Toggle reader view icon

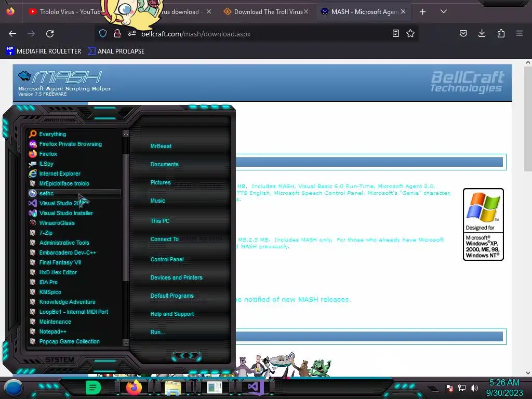[x=395, y=33]
